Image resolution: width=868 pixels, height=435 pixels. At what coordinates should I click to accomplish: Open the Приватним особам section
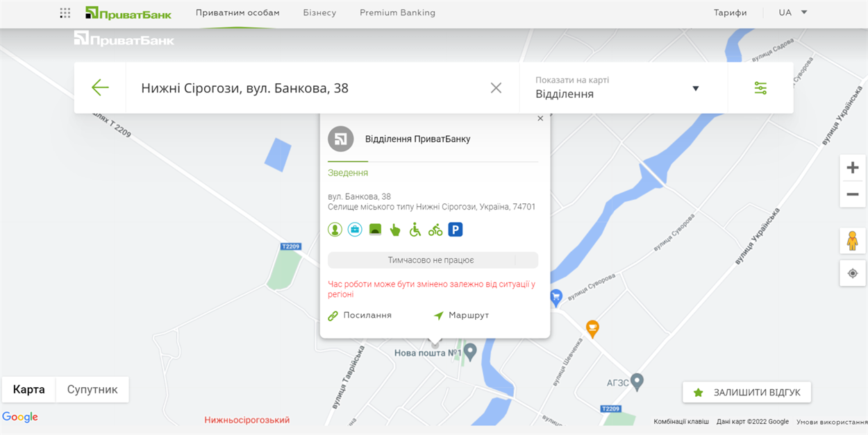tap(237, 12)
